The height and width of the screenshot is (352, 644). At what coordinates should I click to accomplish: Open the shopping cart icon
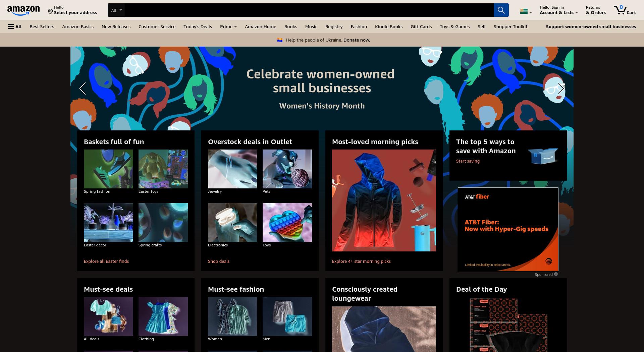point(625,10)
